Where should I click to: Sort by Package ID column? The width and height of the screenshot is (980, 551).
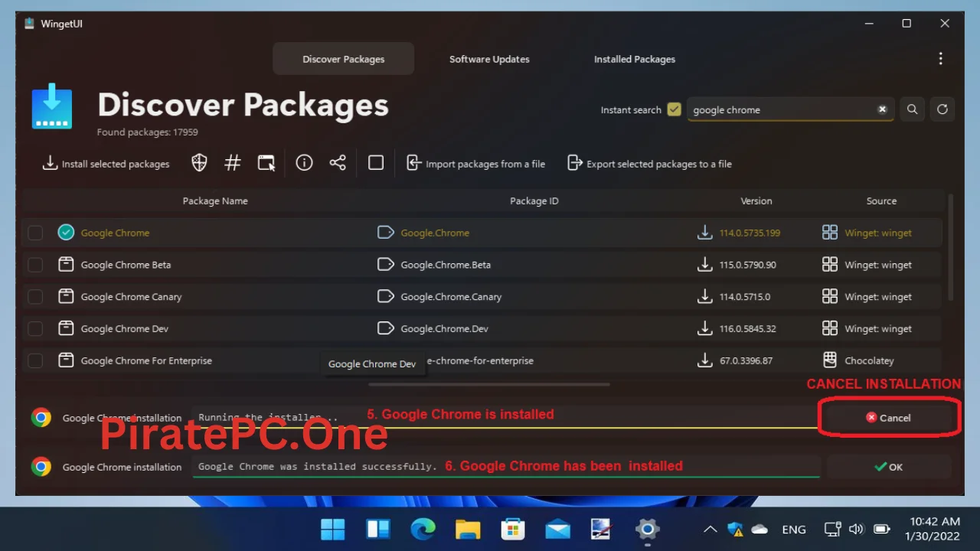534,201
